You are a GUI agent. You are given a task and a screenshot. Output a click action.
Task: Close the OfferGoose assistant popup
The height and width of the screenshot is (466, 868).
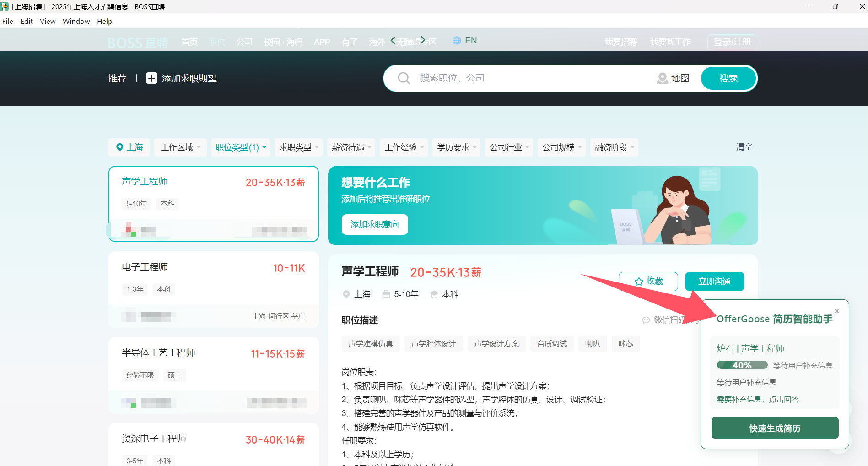point(836,311)
